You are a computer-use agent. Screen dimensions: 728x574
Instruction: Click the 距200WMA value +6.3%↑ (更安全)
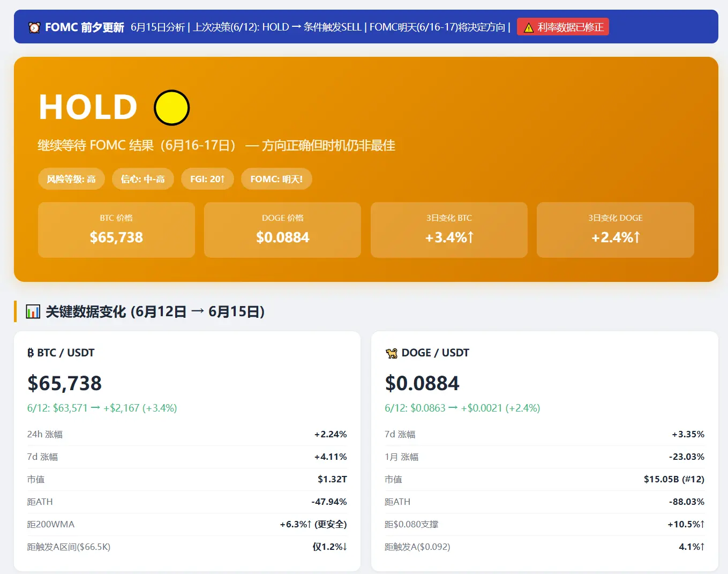(313, 524)
